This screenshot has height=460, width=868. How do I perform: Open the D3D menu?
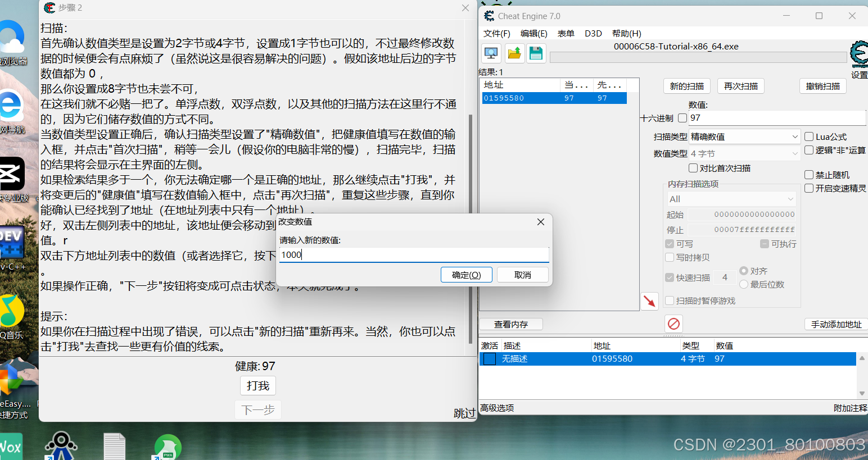593,33
